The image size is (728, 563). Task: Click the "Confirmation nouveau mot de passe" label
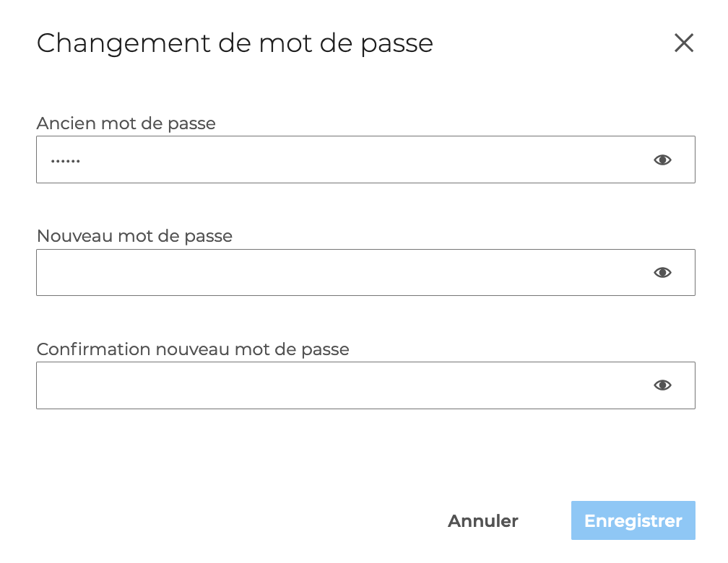[193, 349]
